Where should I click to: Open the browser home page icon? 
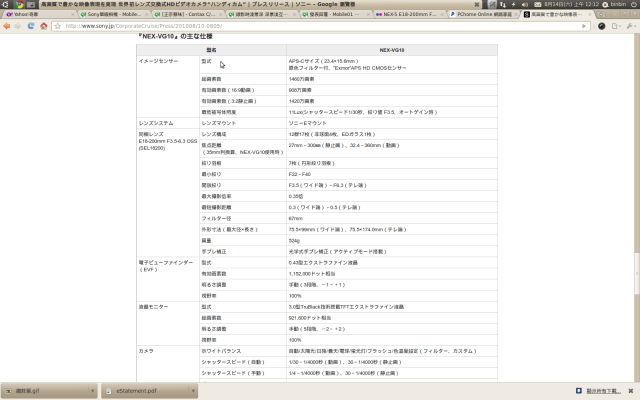(44, 26)
